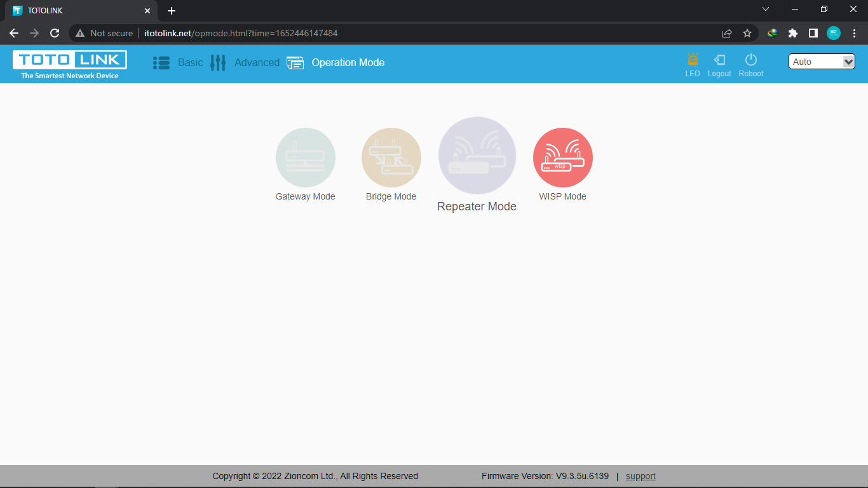Click the Operation Mode window icon

click(295, 63)
